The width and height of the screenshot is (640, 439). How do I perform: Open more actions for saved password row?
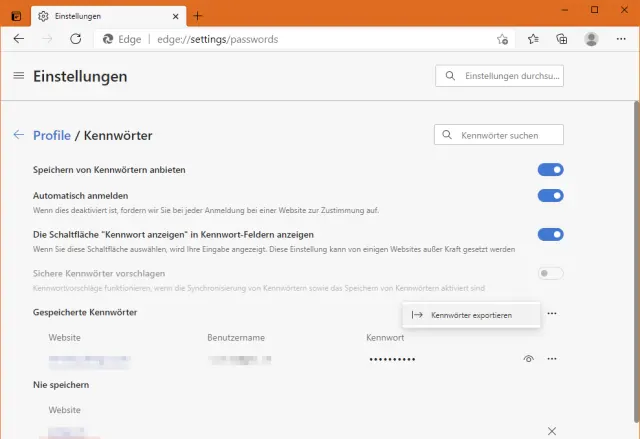tap(552, 359)
